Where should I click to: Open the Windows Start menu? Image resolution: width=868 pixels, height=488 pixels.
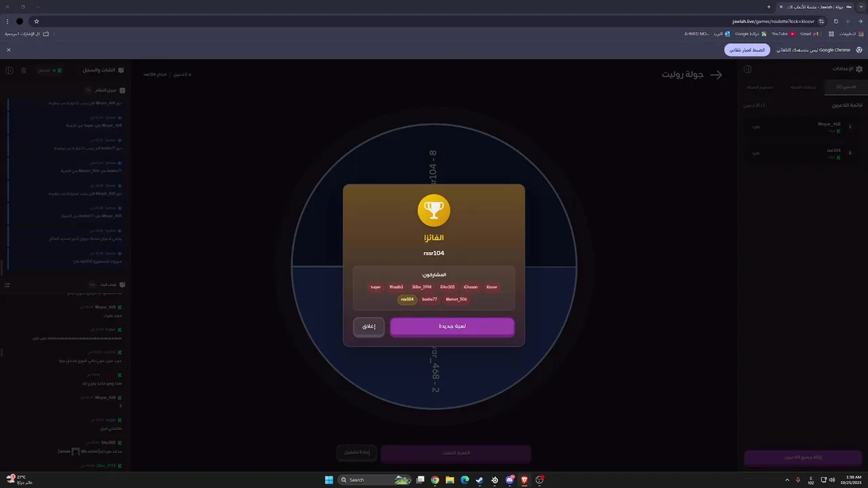(329, 480)
